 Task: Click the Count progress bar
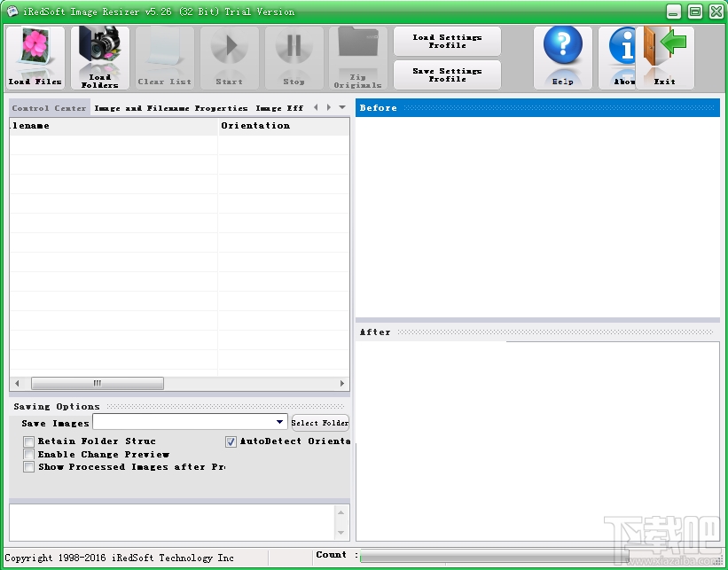tap(495, 556)
